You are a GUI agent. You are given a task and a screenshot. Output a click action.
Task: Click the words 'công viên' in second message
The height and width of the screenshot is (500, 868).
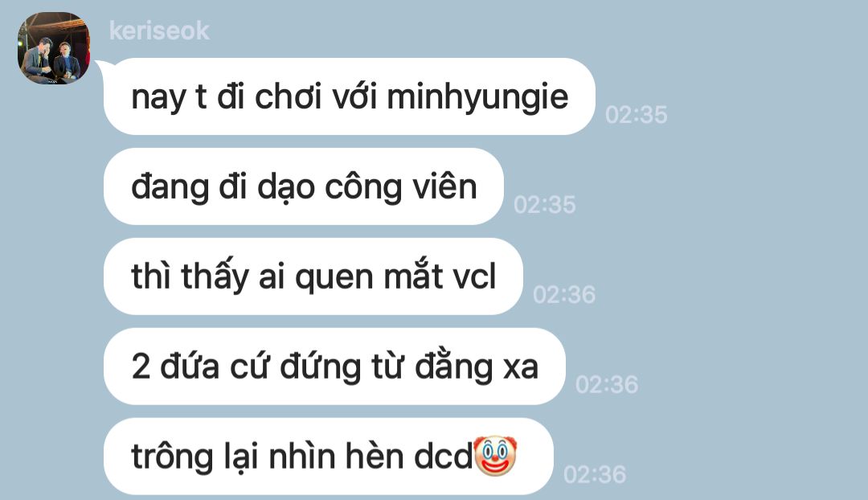pyautogui.click(x=400, y=187)
